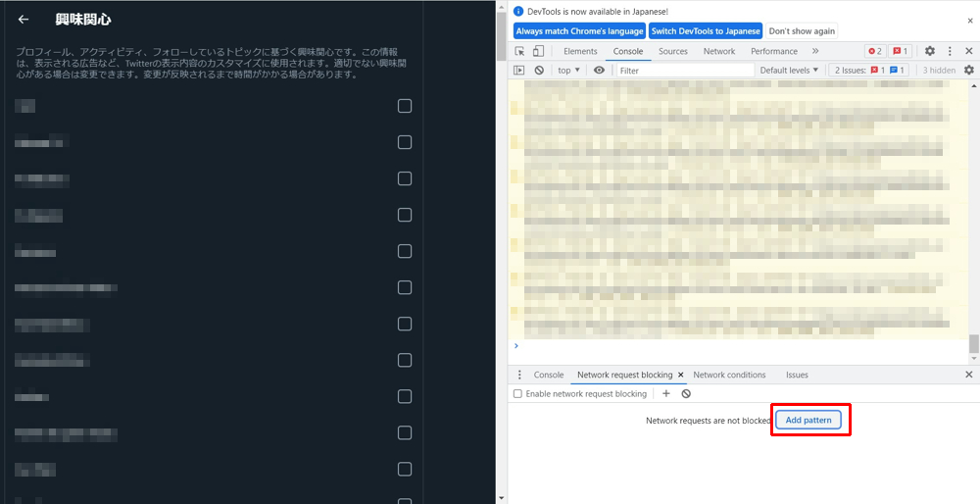Create live expression with the eye icon
Viewport: 980px width, 504px height.
(x=599, y=70)
